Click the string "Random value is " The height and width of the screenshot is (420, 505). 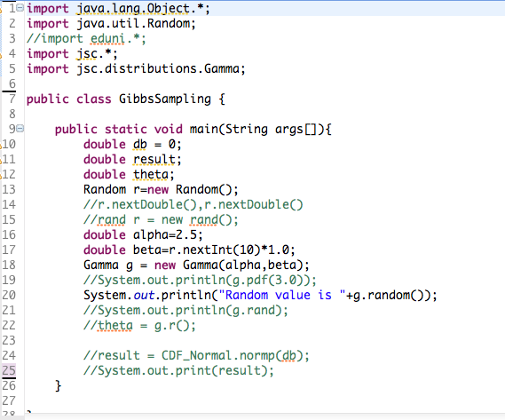282,296
